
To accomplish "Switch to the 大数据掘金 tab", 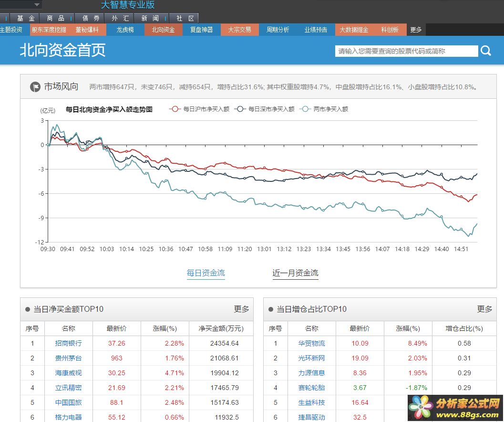I will pos(354,30).
